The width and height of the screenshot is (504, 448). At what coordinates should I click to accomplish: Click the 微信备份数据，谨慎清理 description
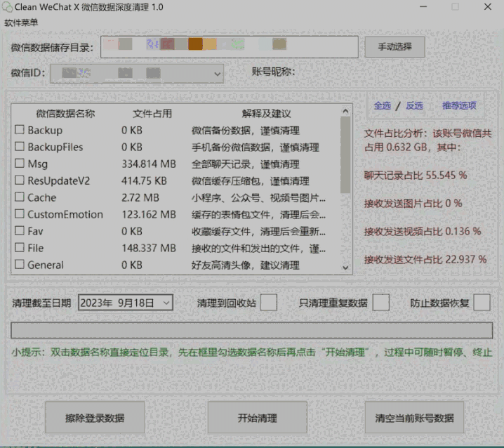pos(246,131)
